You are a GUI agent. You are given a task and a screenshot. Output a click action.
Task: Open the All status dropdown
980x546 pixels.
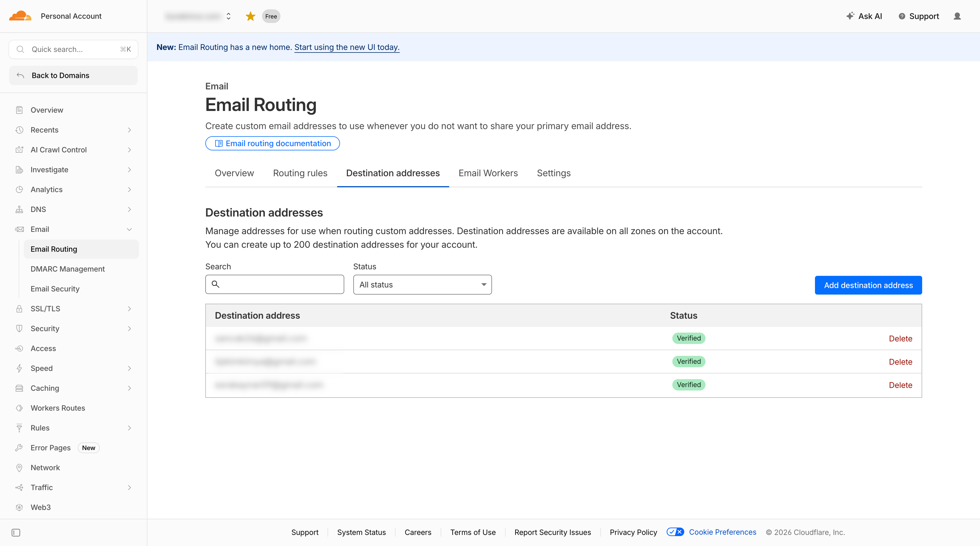pyautogui.click(x=422, y=285)
